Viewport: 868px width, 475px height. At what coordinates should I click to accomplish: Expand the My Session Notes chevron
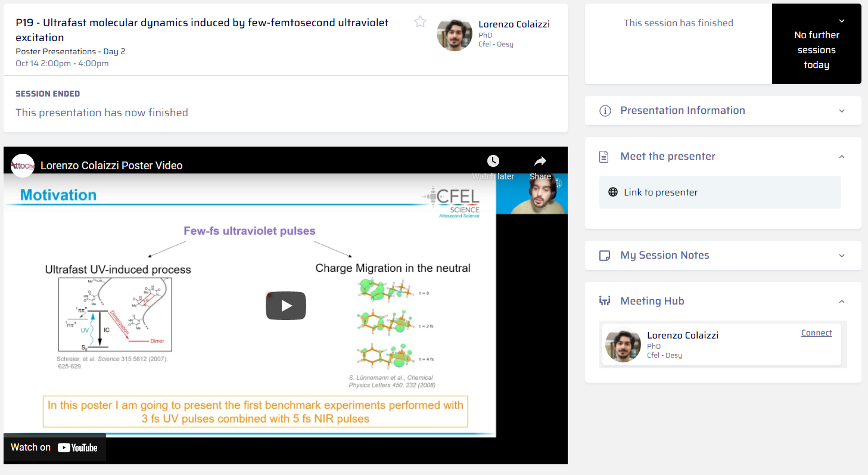[x=842, y=256]
